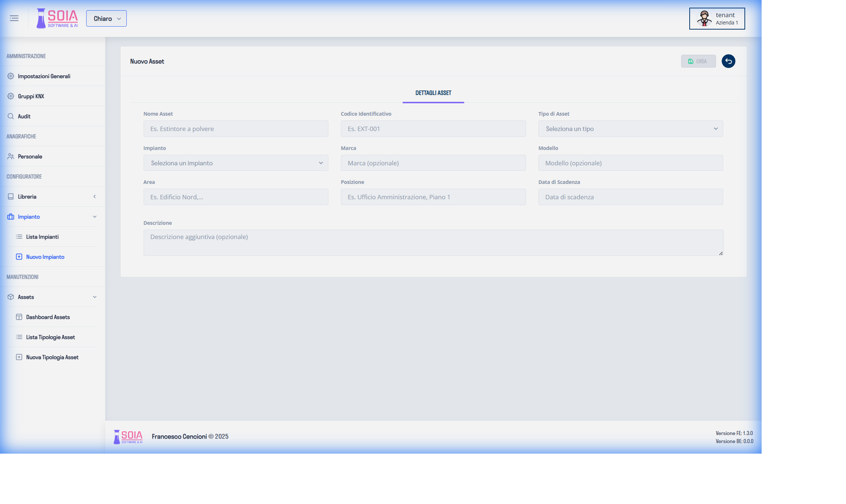The height and width of the screenshot is (504, 846).
Task: Open the Chiaro theme dropdown
Action: click(x=106, y=18)
